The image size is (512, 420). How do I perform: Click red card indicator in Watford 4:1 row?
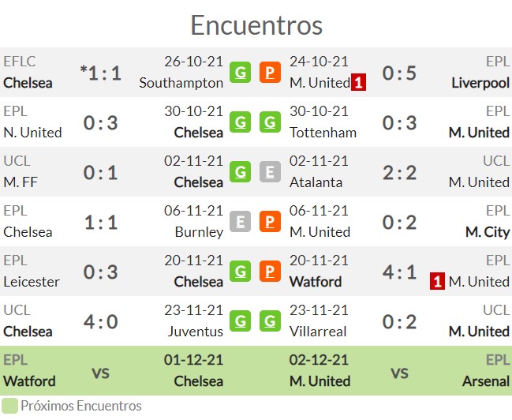(437, 281)
